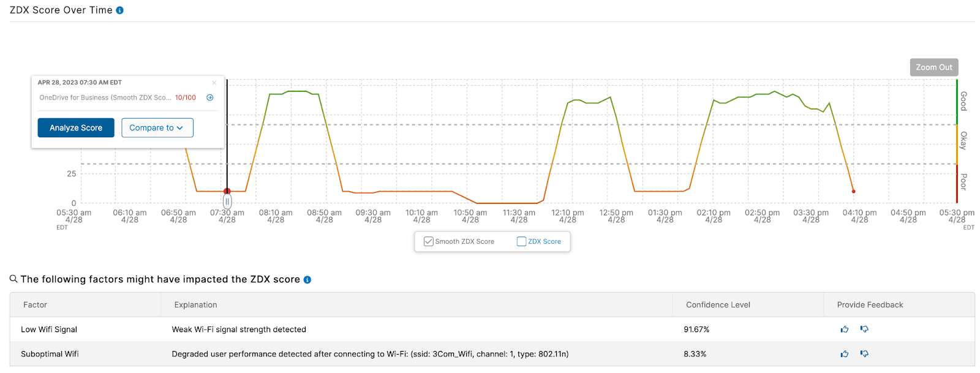Open OneDrive for Business details arrow icon
980x373 pixels.
coord(210,97)
